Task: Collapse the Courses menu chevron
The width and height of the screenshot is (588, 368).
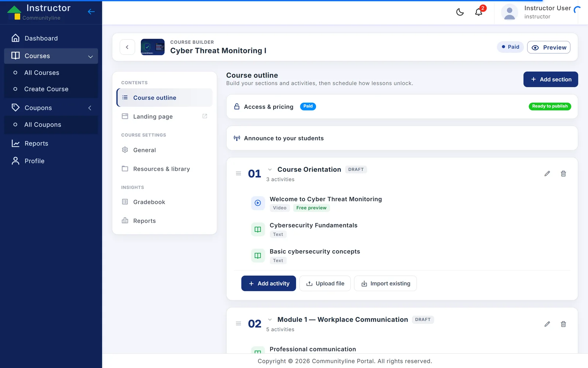Action: (x=90, y=56)
